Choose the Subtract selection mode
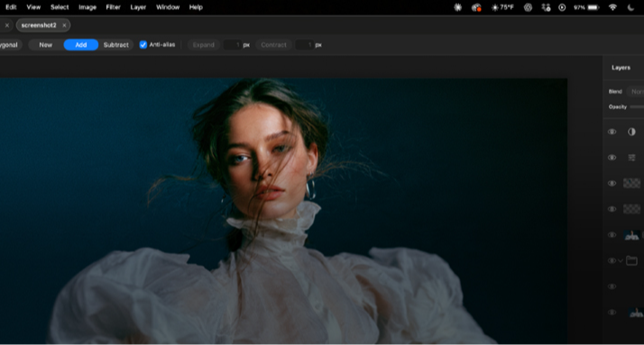The image size is (644, 345). (115, 45)
